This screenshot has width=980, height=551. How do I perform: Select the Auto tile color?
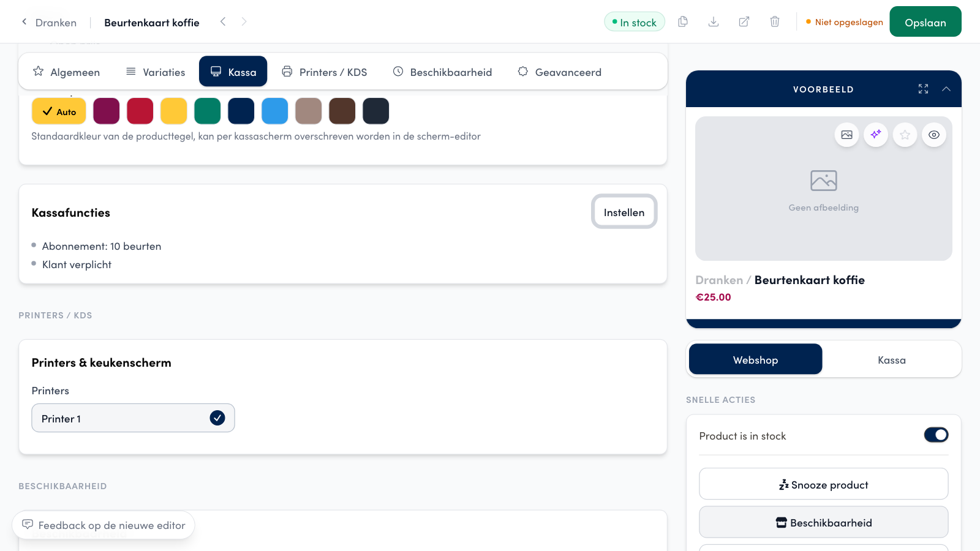pyautogui.click(x=59, y=111)
